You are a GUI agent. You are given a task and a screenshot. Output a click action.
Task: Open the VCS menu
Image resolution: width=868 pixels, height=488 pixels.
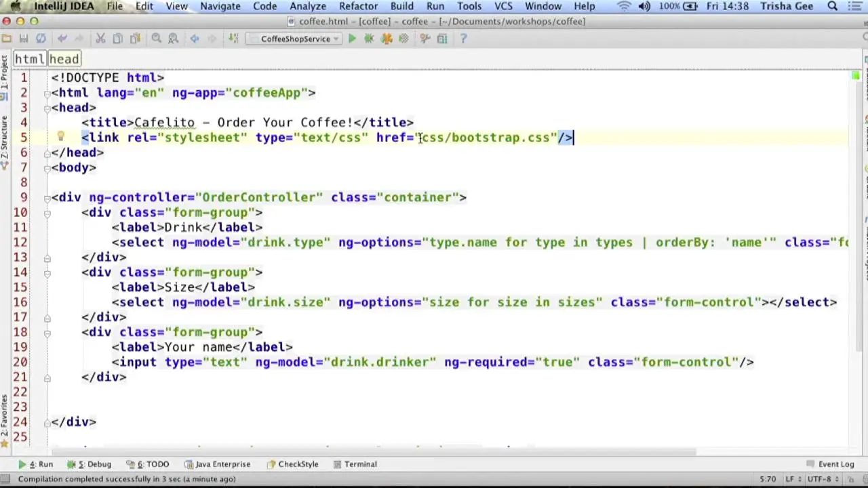click(x=503, y=6)
